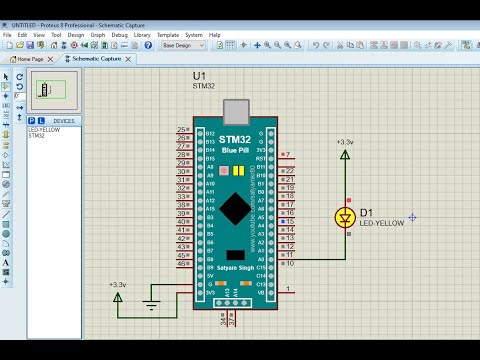Screen dimensions: 480x360
Task: Open the Library menu
Action: click(142, 35)
